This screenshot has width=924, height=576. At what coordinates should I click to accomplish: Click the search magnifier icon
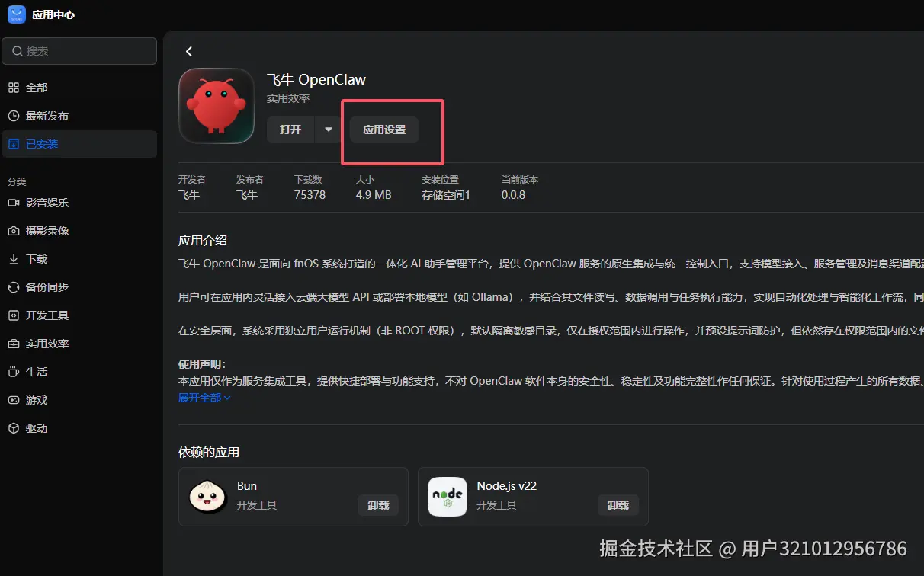tap(17, 51)
